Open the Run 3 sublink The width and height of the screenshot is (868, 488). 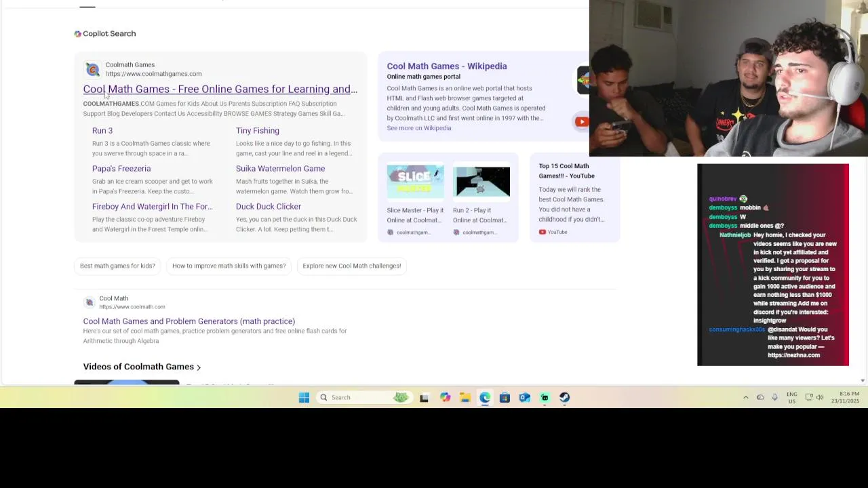[x=102, y=131]
